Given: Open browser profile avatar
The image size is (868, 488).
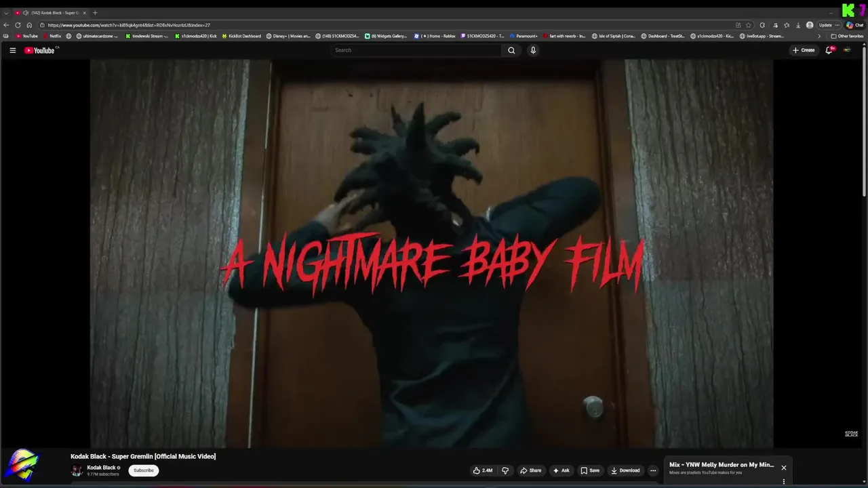Looking at the screenshot, I should [810, 25].
